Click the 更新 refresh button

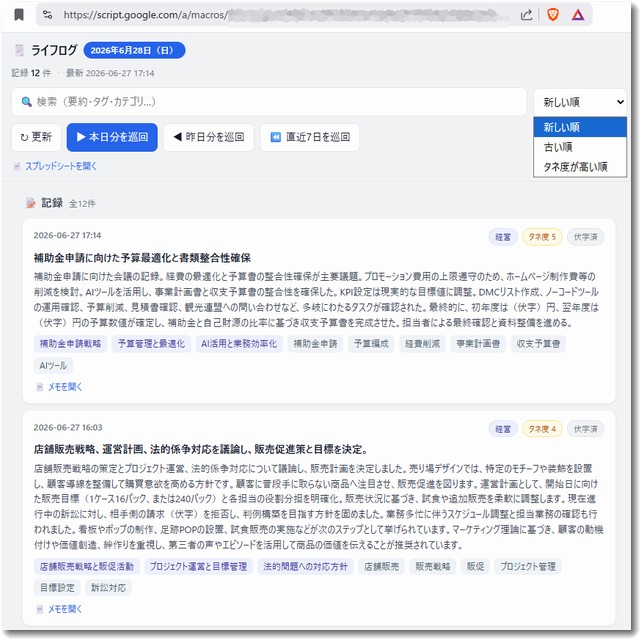(36, 137)
